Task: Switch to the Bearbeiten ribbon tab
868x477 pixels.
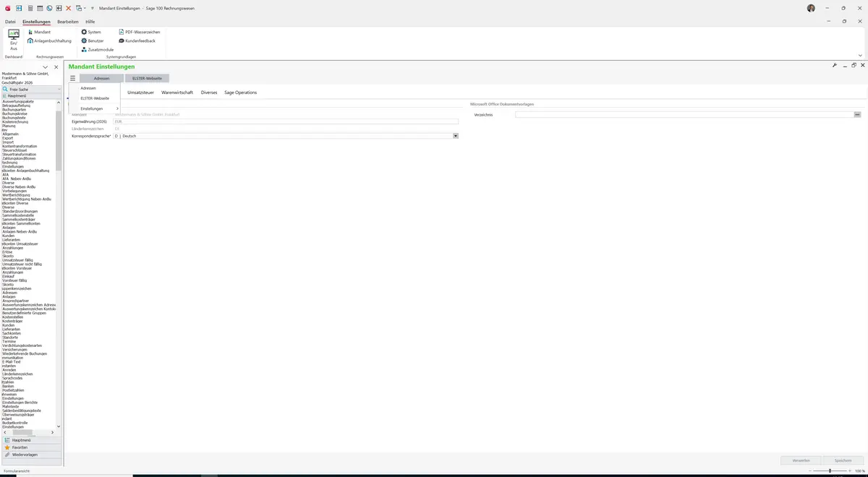Action: 68,22
